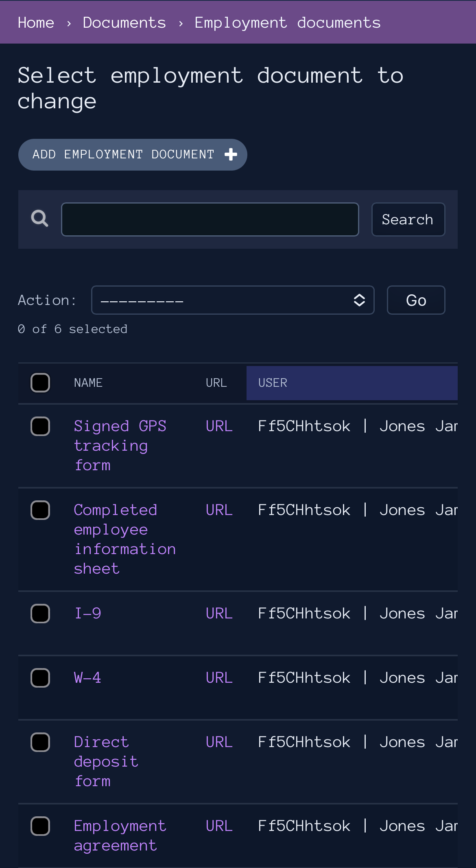Image resolution: width=476 pixels, height=868 pixels.
Task: Open Documents in the breadcrumb trail
Action: tap(124, 22)
